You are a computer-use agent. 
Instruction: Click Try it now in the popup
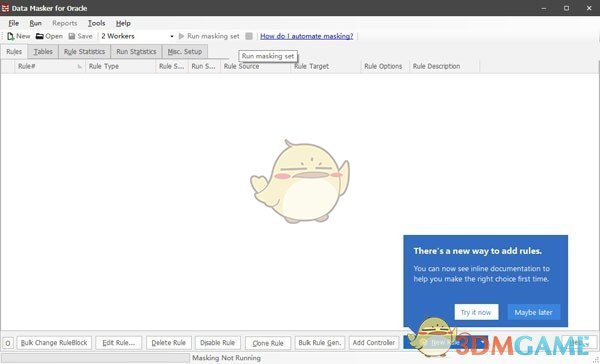(x=476, y=312)
